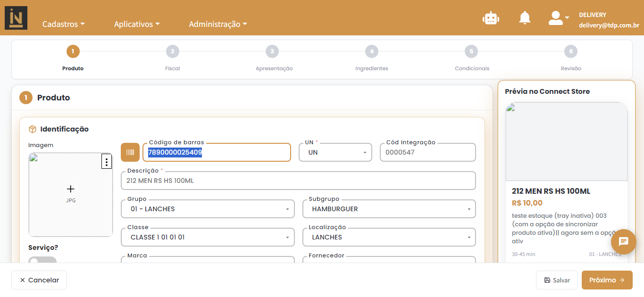Open the chat support bubble

[x=624, y=242]
